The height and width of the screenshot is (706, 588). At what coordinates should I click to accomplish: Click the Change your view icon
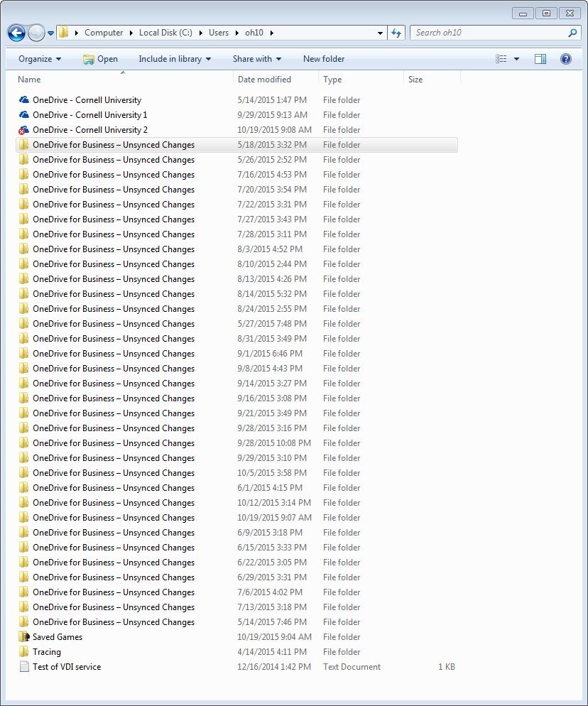pos(501,59)
